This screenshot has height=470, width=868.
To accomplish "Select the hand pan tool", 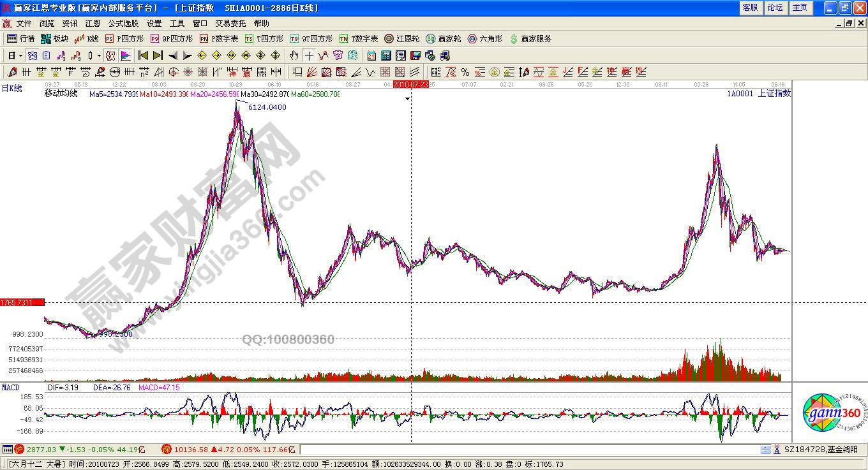I will (294, 55).
